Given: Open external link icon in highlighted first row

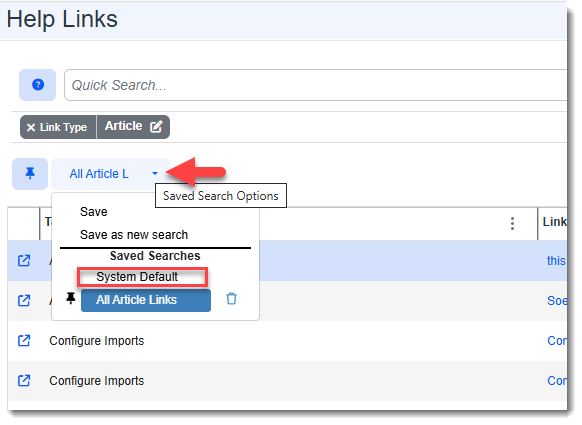Looking at the screenshot, I should pos(24,261).
